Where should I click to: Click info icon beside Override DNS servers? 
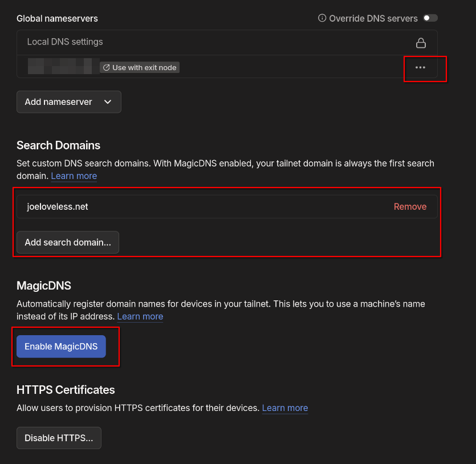[x=322, y=18]
